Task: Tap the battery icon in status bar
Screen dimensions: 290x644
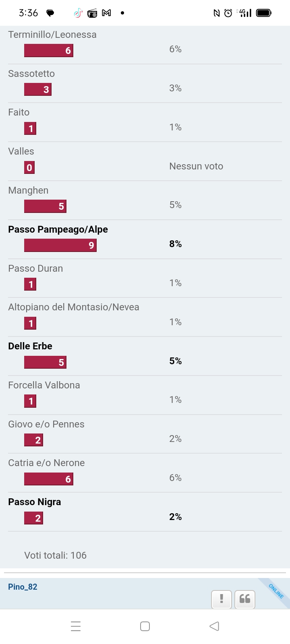Action: (x=264, y=13)
